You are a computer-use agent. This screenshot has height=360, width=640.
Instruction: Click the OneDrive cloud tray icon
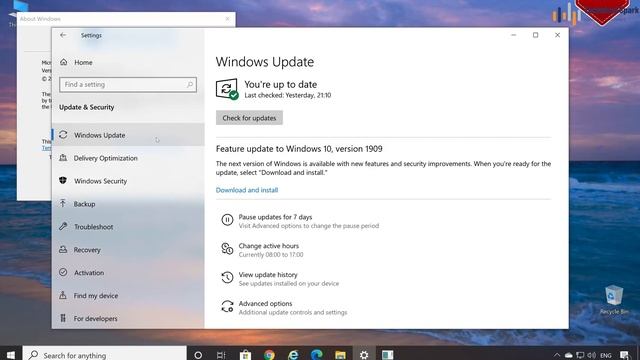(569, 355)
